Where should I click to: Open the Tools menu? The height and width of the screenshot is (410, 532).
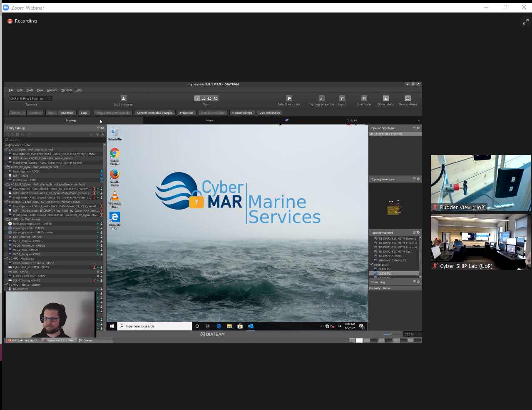(30, 90)
